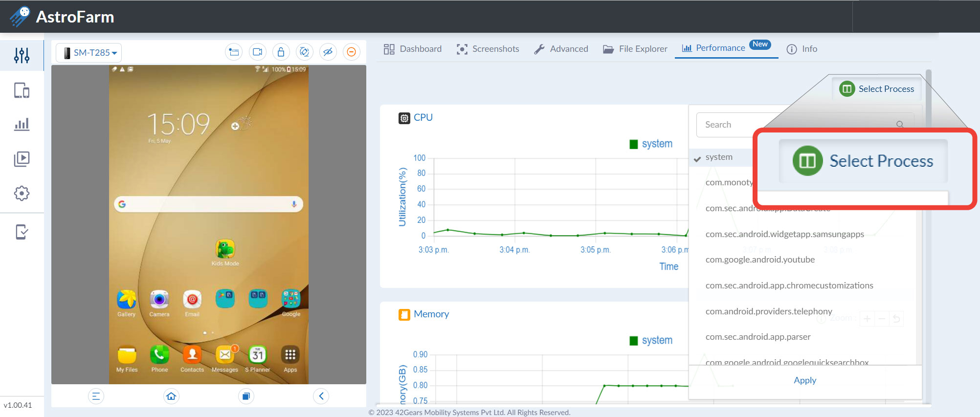This screenshot has height=417, width=980.
Task: Switch to the Dashboard tab
Action: tap(412, 49)
